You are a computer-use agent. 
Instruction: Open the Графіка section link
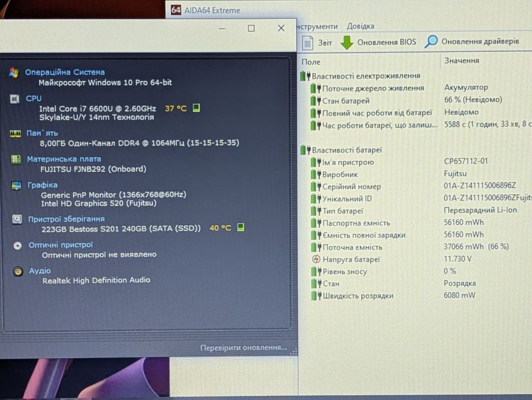point(43,185)
